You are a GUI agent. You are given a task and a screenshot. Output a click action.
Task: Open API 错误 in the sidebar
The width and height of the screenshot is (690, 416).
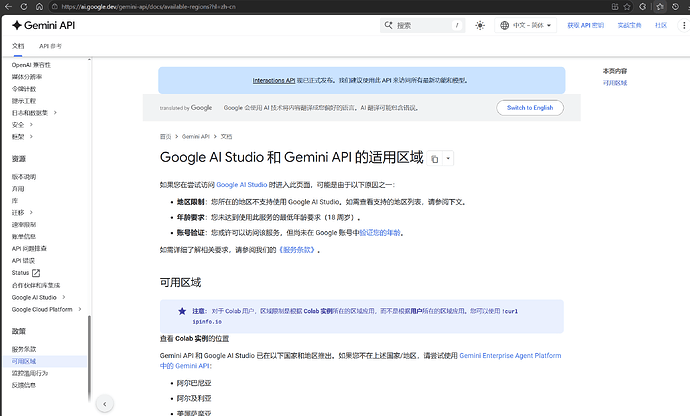23,261
